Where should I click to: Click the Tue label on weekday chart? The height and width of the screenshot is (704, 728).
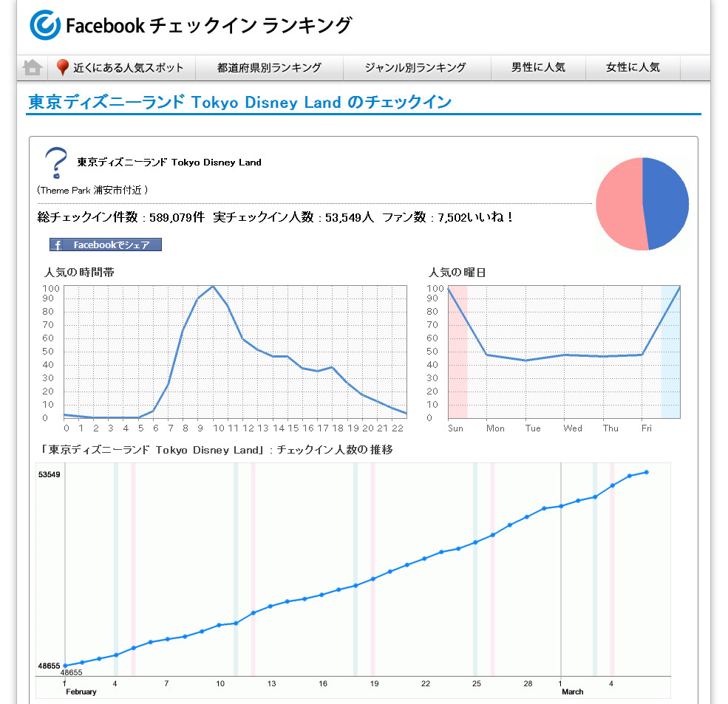pos(533,428)
